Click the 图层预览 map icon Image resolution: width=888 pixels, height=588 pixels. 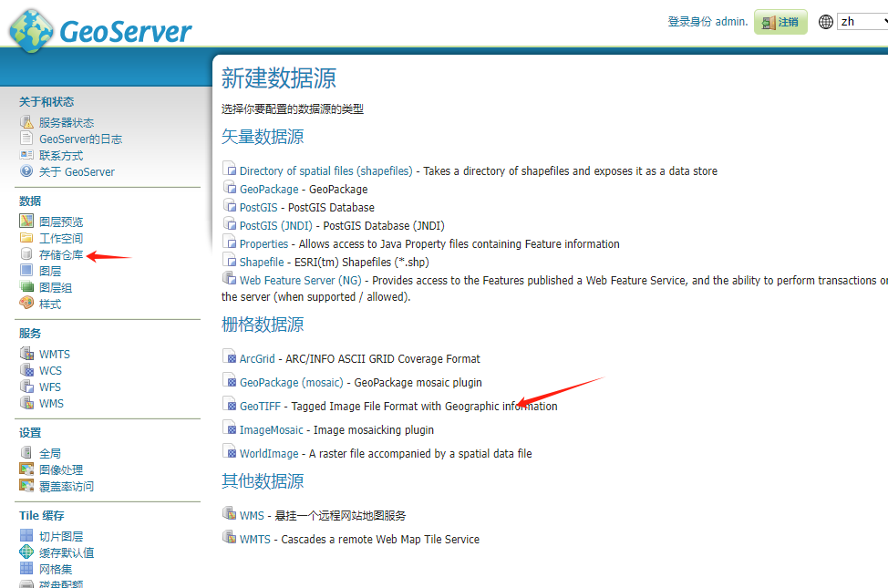(26, 221)
